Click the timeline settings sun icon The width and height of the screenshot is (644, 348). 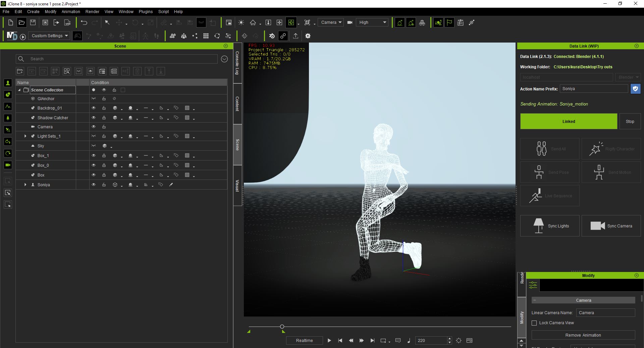459,340
